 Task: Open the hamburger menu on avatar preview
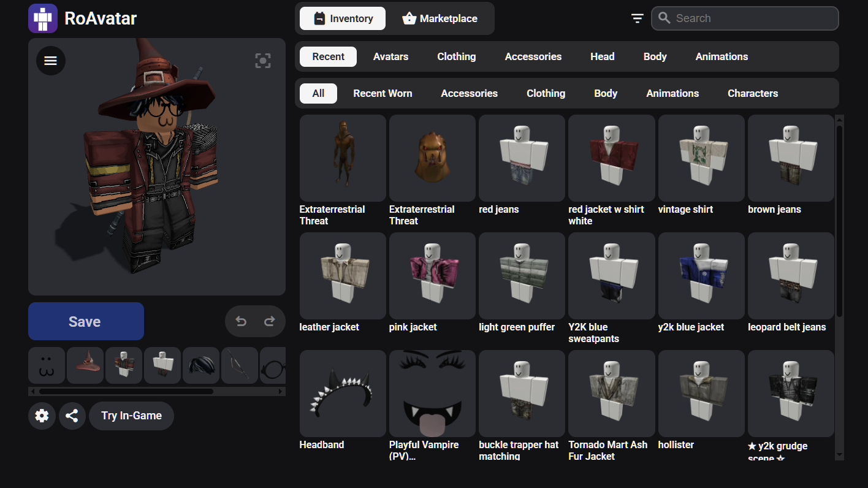tap(51, 61)
